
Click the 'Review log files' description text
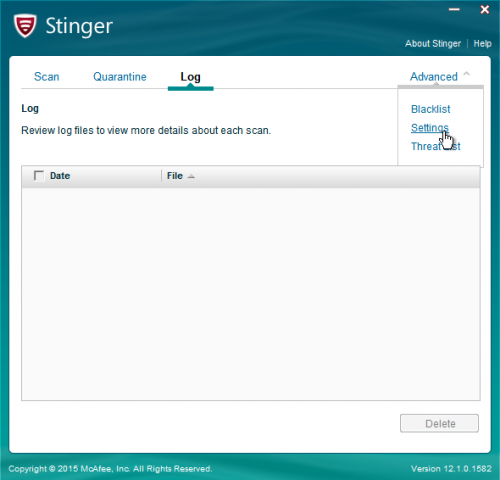[x=146, y=130]
